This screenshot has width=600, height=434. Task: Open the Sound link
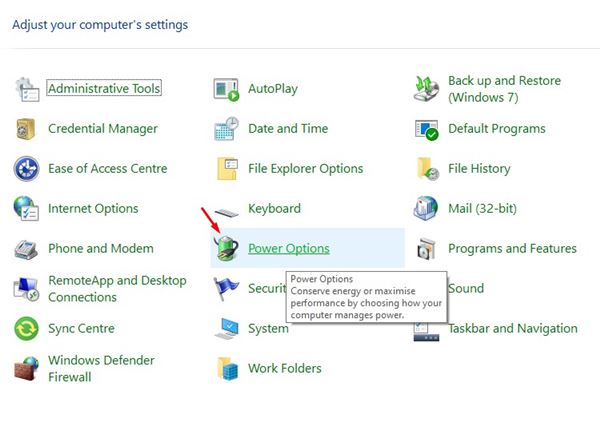click(466, 288)
